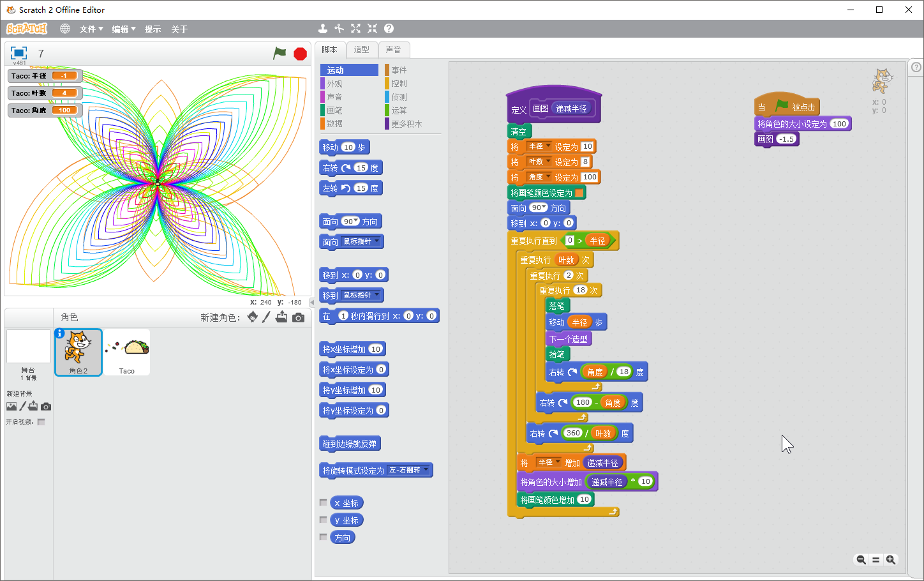The width and height of the screenshot is (924, 581).
Task: Select the Duplicate stamp tool
Action: tap(323, 29)
